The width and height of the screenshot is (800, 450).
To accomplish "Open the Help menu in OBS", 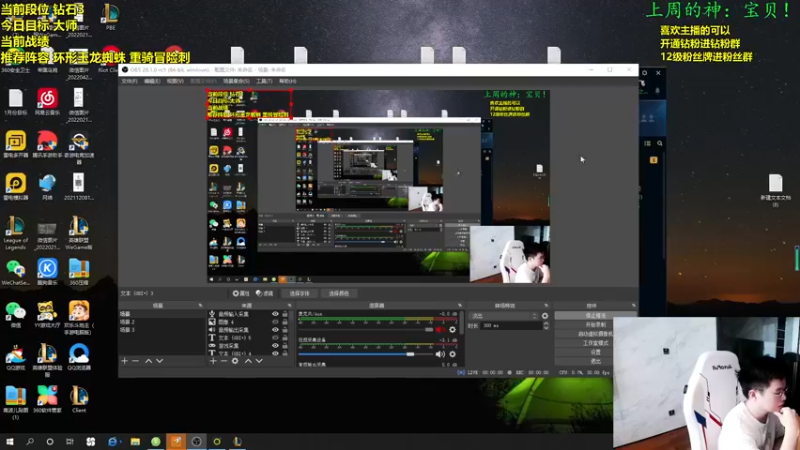I will point(287,81).
